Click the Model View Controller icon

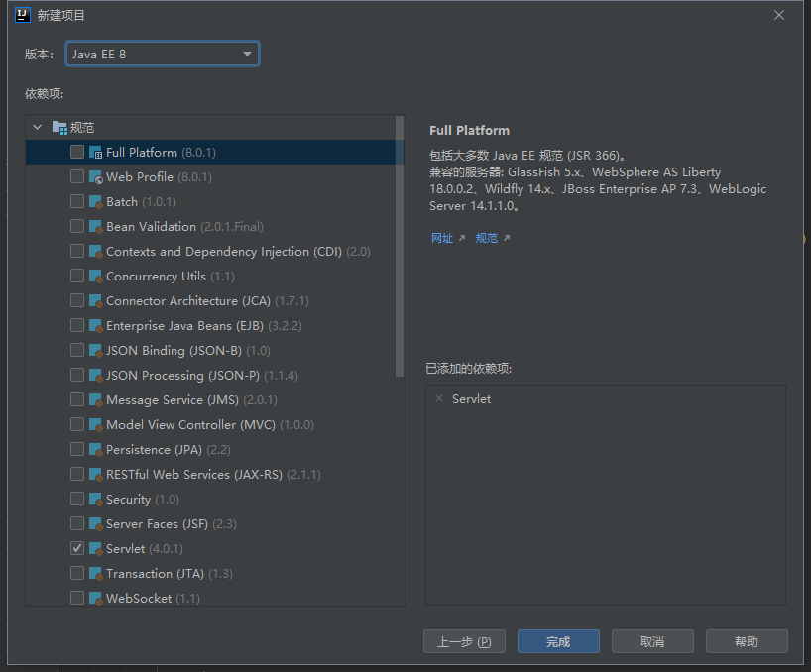pyautogui.click(x=95, y=425)
